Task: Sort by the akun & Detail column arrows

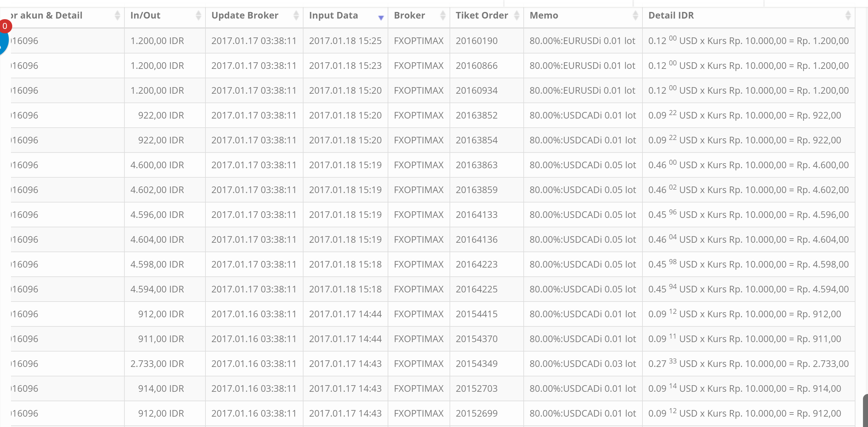Action: 117,15
